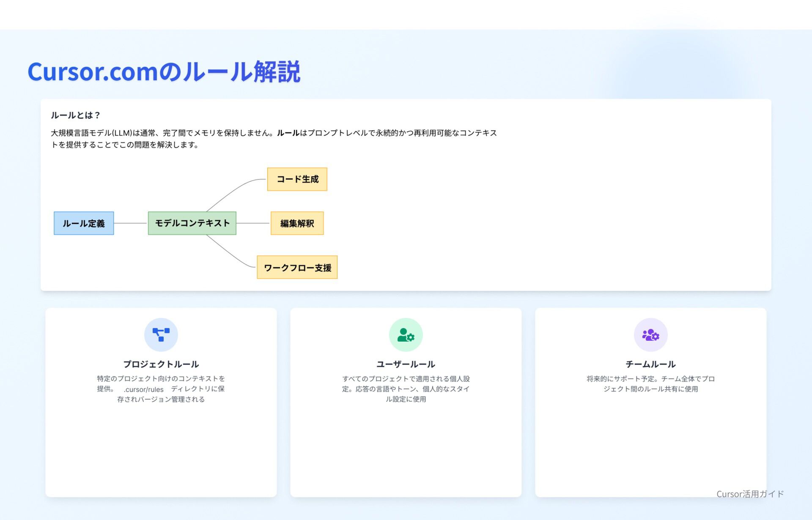Viewport: 812px width, 520px height.
Task: Click the .cursor/rules path text
Action: (x=144, y=389)
